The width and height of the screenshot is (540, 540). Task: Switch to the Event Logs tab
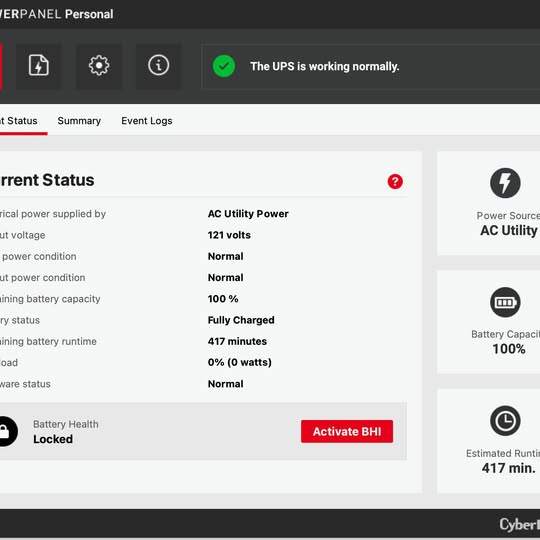tap(147, 121)
